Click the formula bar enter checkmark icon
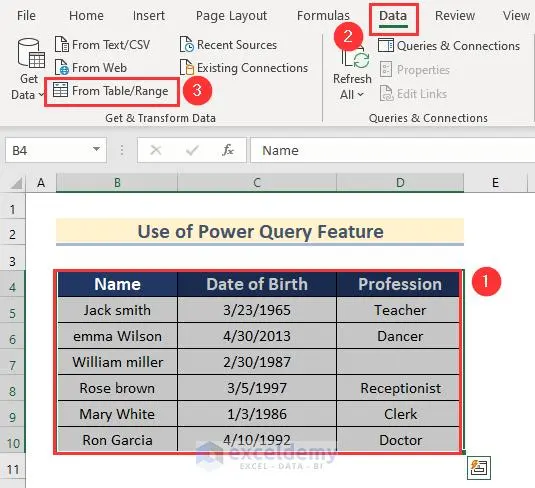This screenshot has width=535, height=488. (x=192, y=150)
